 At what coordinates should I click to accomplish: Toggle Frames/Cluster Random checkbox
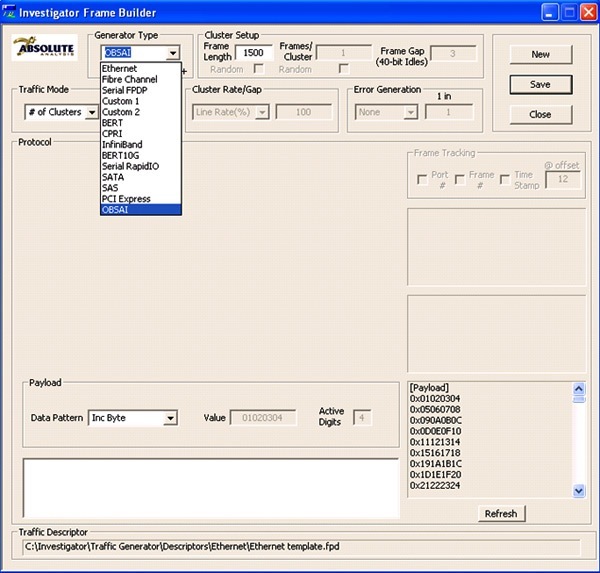(x=344, y=69)
